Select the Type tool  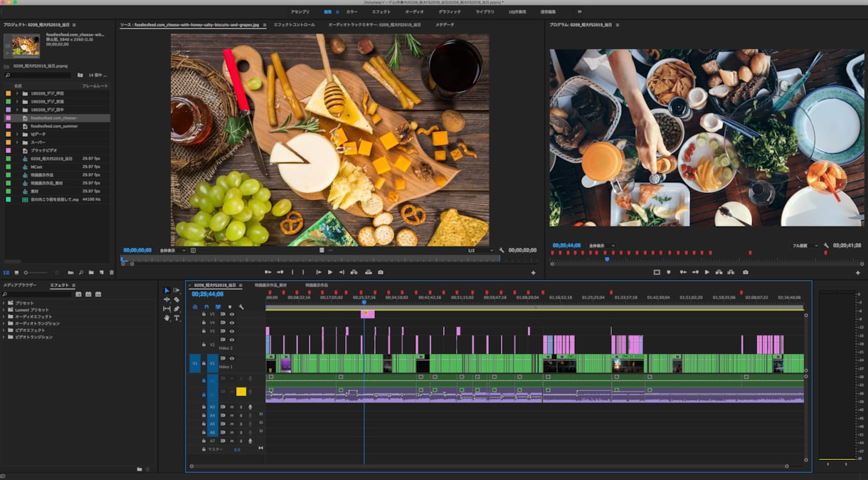point(176,318)
